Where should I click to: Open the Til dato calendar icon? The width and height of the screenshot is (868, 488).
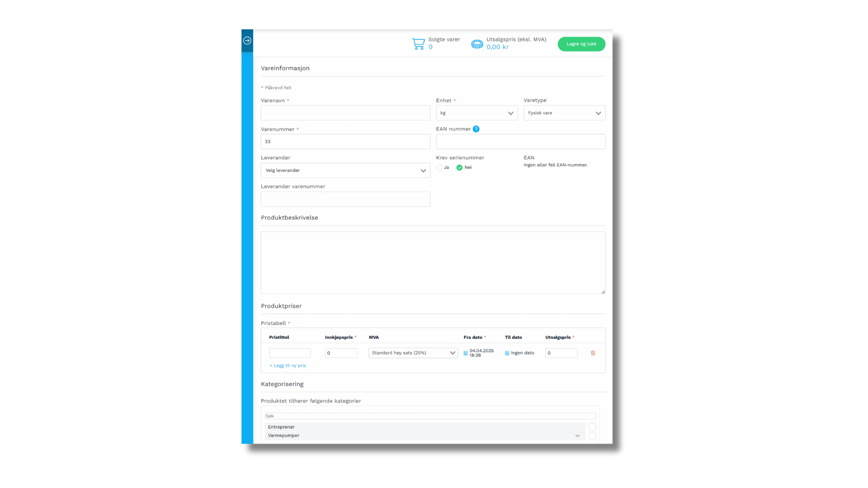point(507,353)
